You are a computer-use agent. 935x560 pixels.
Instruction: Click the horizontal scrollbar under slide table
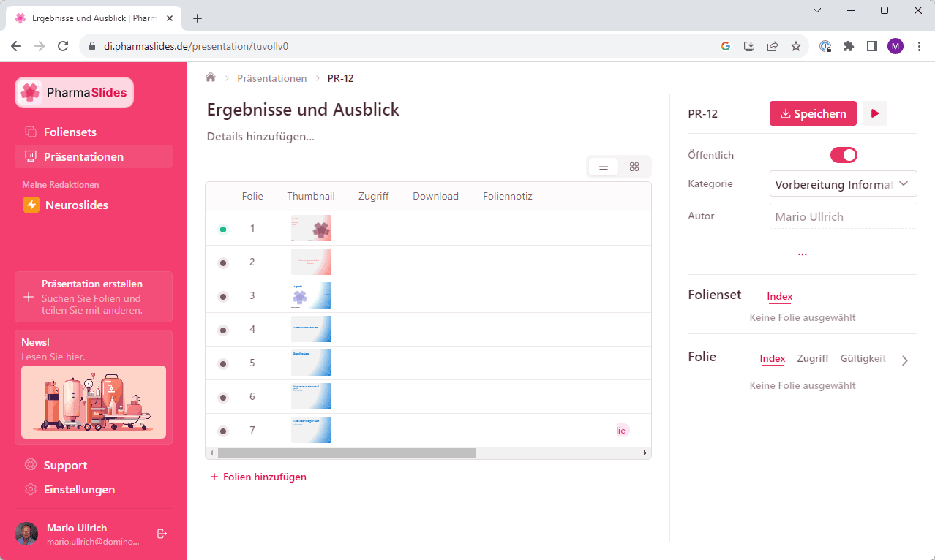click(x=347, y=453)
